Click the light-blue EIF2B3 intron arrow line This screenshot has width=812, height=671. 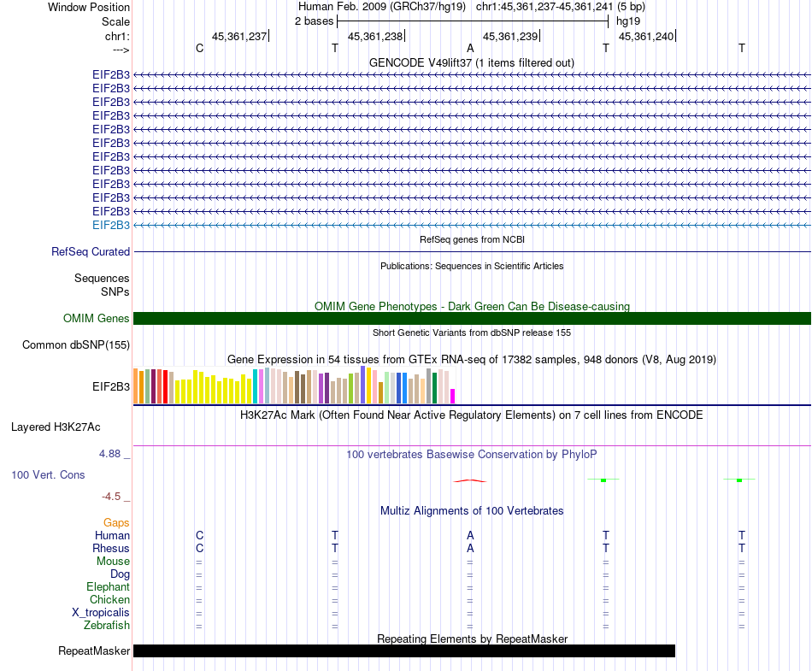click(472, 225)
